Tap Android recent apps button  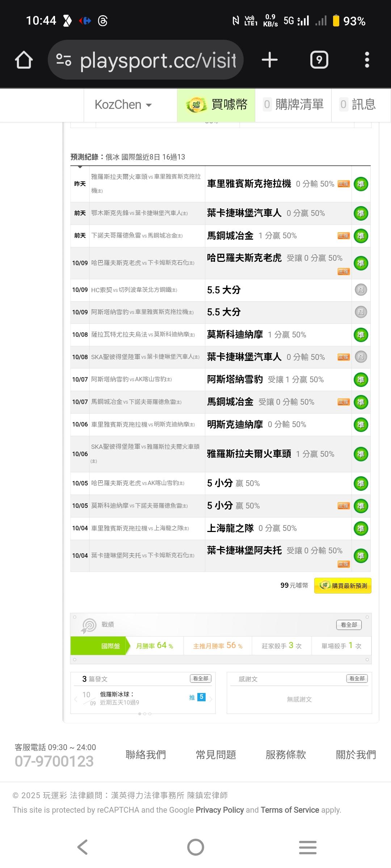click(x=308, y=847)
